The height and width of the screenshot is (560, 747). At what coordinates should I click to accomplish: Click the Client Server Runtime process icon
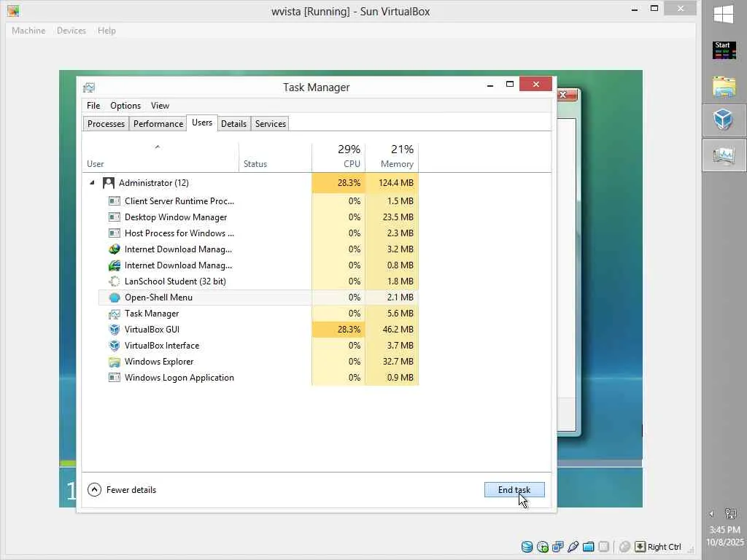point(115,201)
